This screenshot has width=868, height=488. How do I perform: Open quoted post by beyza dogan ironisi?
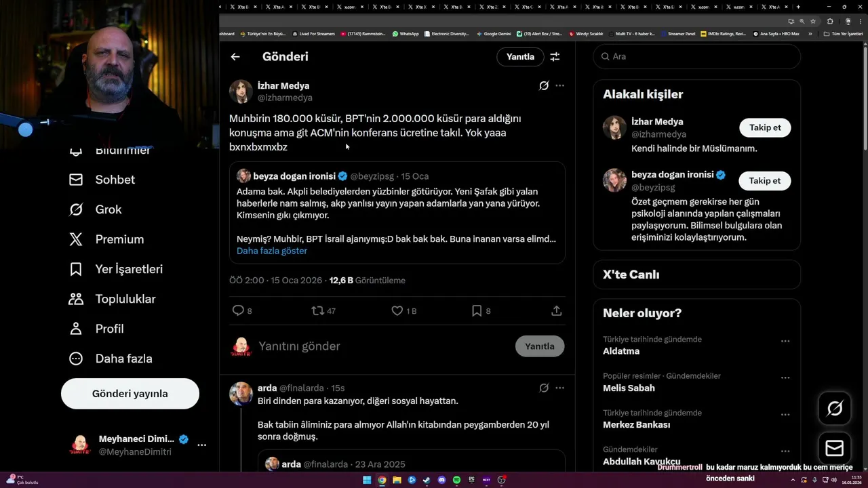[x=397, y=212]
